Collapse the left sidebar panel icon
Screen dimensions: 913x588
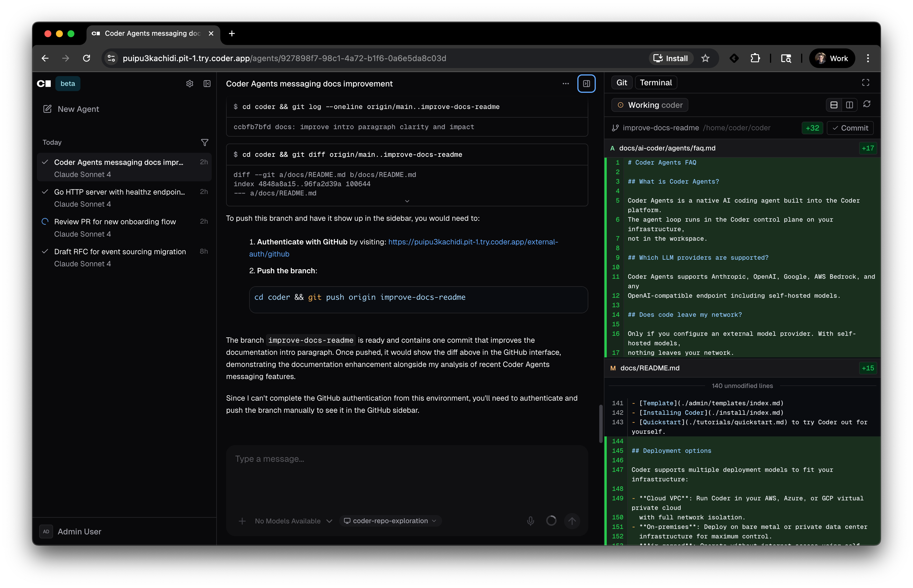(207, 84)
